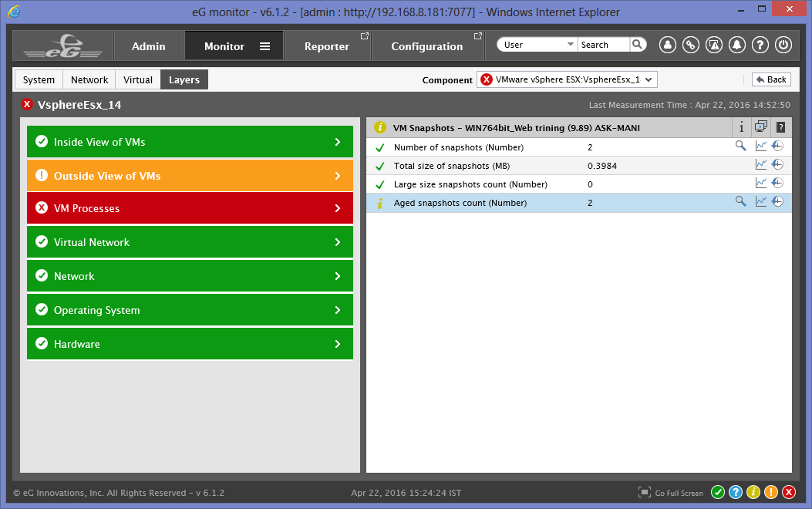
Task: Open the Component VMware vSphere ESX dropdown
Action: tap(567, 79)
